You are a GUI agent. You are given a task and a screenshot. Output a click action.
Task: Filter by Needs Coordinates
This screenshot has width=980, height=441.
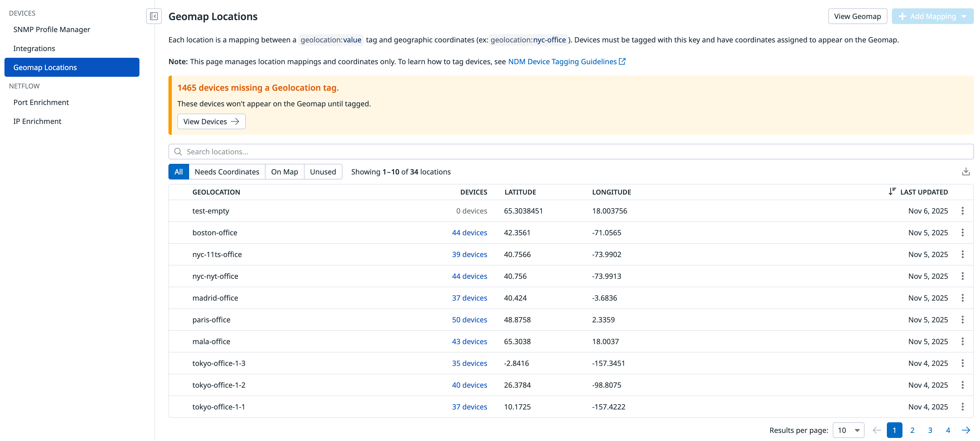227,172
